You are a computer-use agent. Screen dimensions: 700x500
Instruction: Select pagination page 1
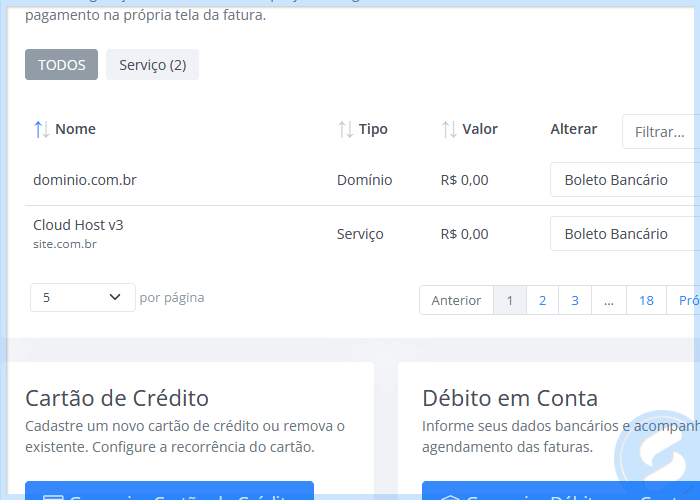coord(510,300)
